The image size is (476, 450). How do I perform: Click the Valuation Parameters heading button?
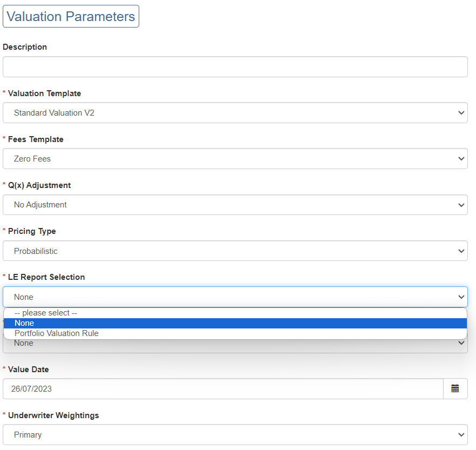pos(71,16)
